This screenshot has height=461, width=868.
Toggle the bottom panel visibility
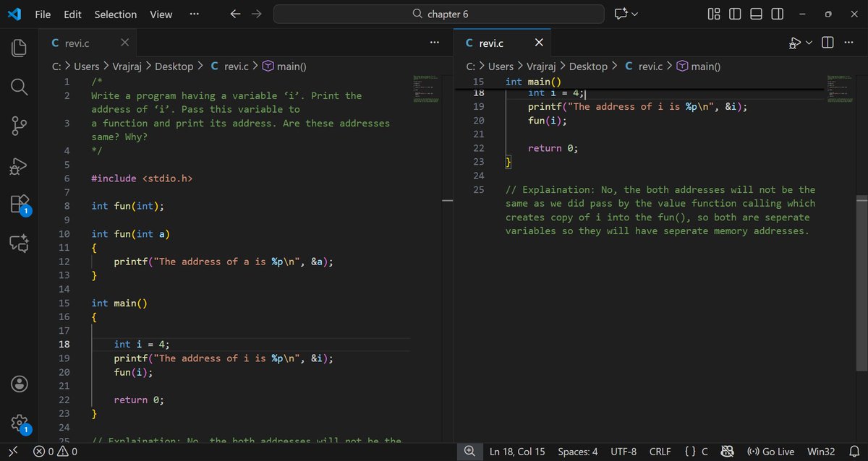pos(755,14)
